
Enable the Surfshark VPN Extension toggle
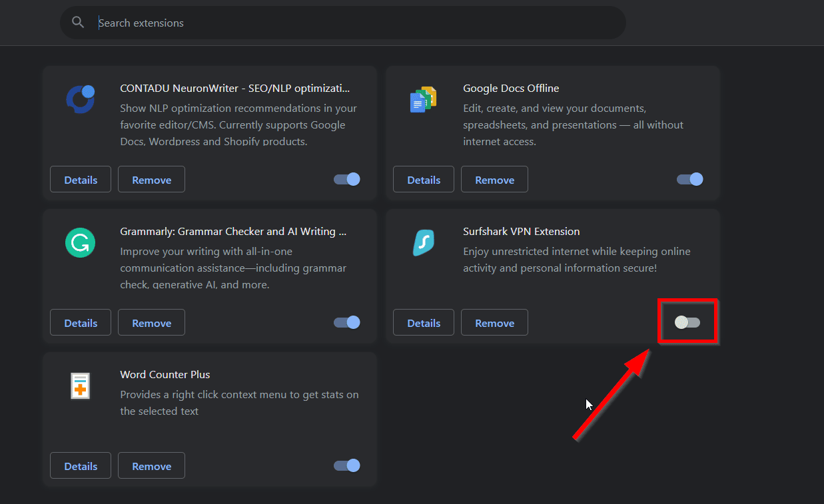coord(687,322)
